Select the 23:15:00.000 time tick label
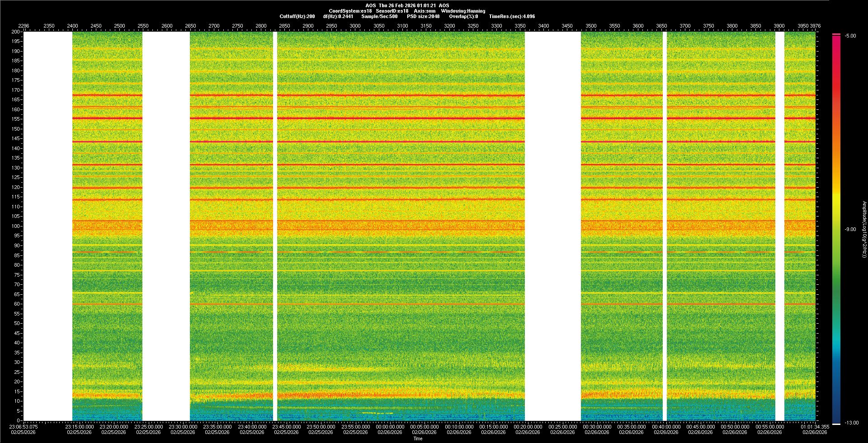 click(x=80, y=426)
